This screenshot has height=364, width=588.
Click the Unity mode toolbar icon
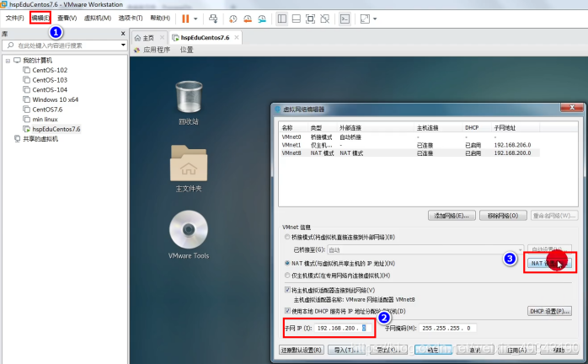[x=325, y=19]
